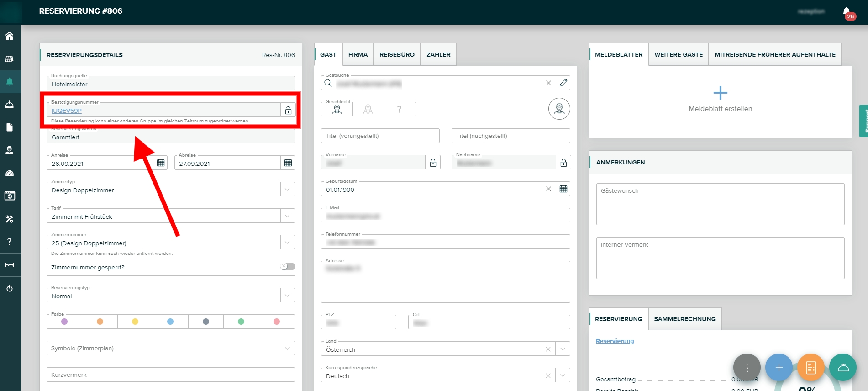Click the power icon in the sidebar
The height and width of the screenshot is (391, 868).
point(9,288)
